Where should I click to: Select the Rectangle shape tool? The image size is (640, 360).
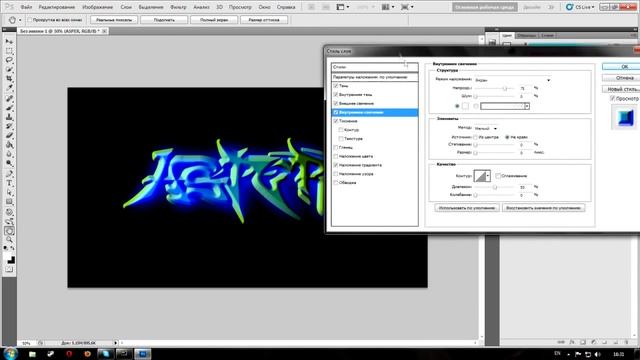(x=9, y=202)
